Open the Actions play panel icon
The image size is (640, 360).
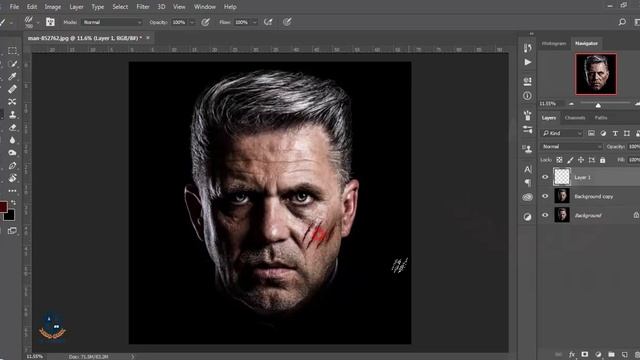527,62
